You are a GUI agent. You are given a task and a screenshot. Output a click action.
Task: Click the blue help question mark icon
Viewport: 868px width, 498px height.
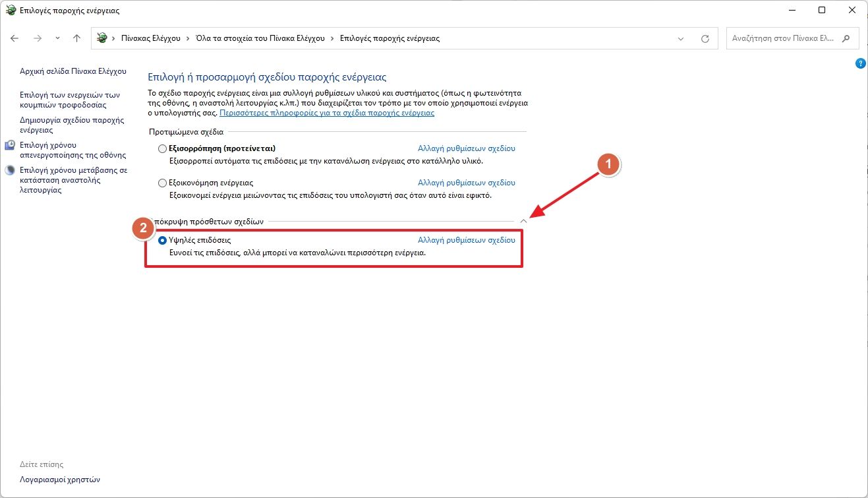pos(860,63)
